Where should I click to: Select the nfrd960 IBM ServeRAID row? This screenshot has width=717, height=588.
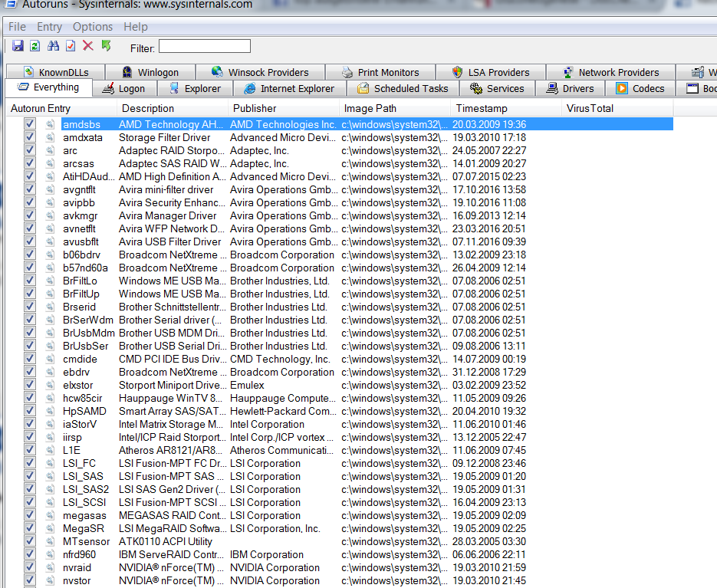pos(339,554)
